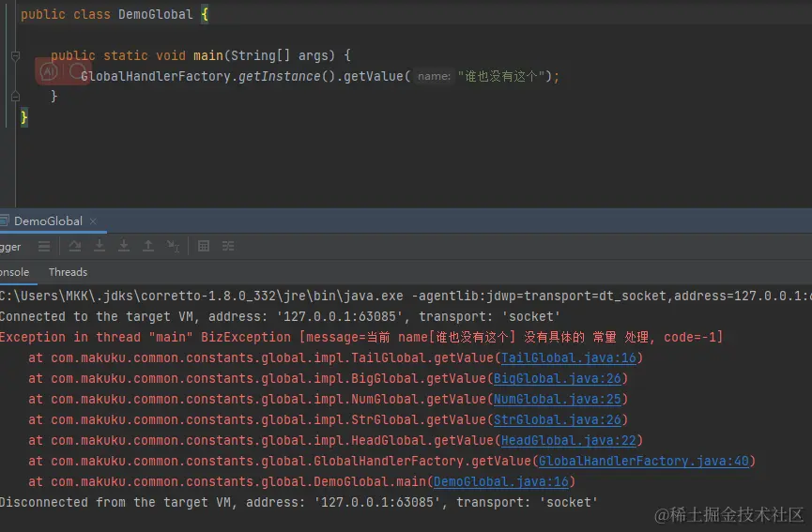Click the yellow closing brace of DemoGlobal class
Viewport: 812px width, 532px height.
pos(23,117)
